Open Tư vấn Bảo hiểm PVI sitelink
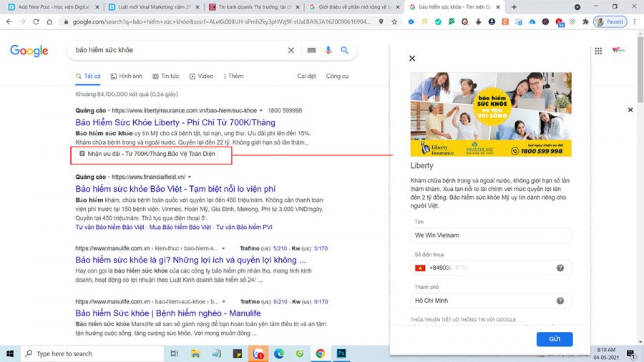The width and height of the screenshot is (644, 362). click(x=244, y=227)
